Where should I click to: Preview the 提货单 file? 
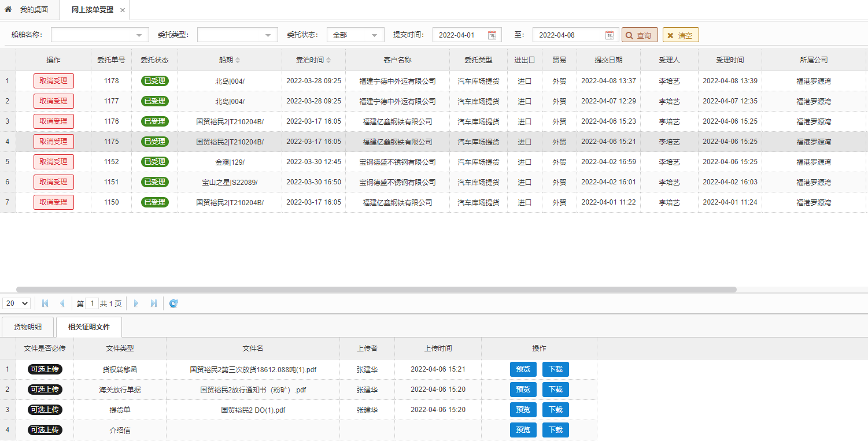523,410
